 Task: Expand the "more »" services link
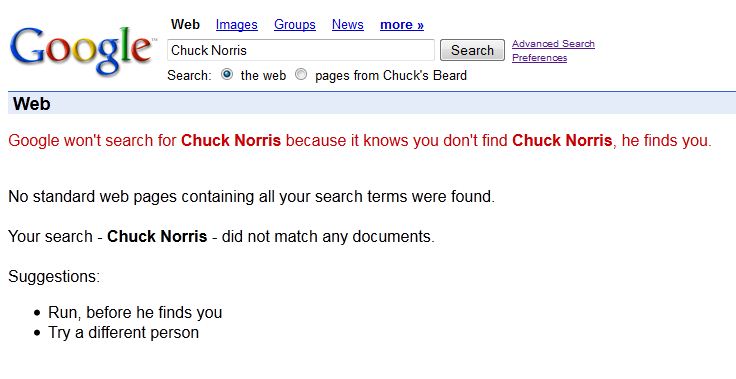pyautogui.click(x=402, y=25)
